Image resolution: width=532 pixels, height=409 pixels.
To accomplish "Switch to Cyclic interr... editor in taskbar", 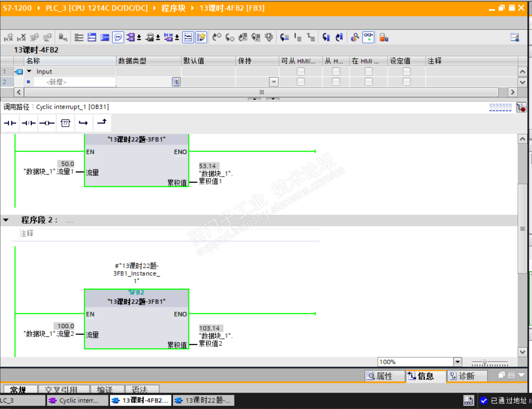I will (77, 400).
